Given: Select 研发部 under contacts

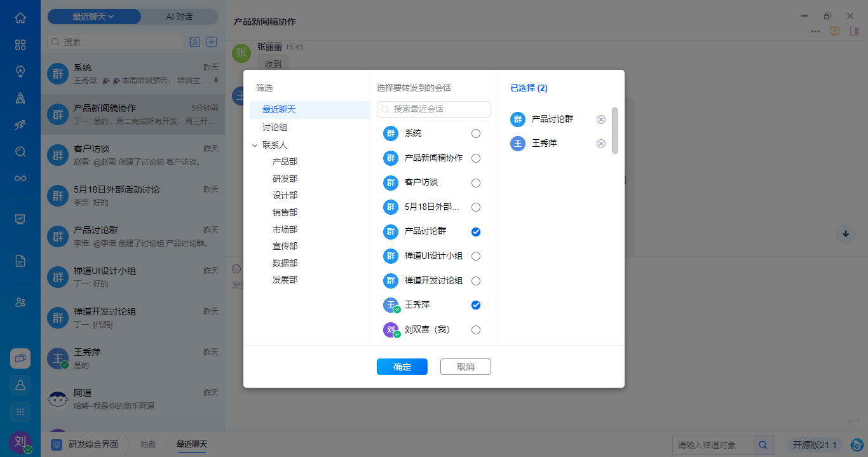Looking at the screenshot, I should pyautogui.click(x=285, y=179).
